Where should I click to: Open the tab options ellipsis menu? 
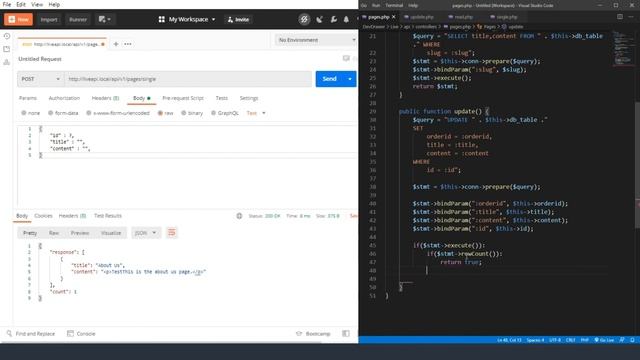128,44
